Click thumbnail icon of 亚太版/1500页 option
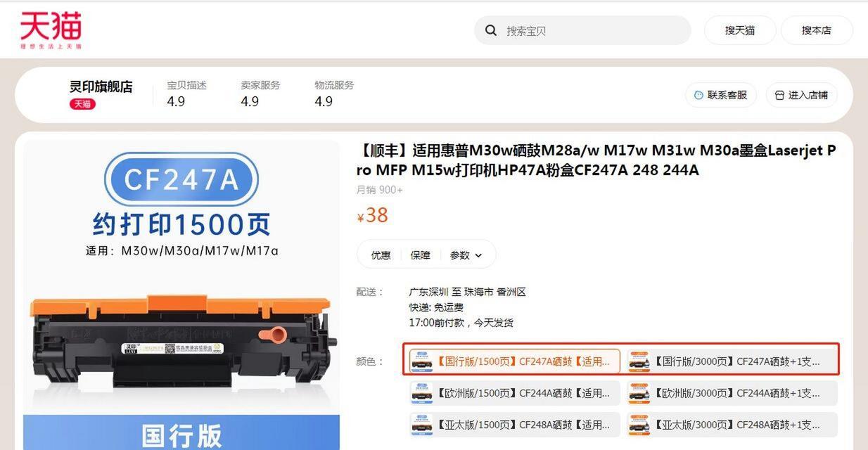Viewport: 868px width, 450px height. click(421, 425)
